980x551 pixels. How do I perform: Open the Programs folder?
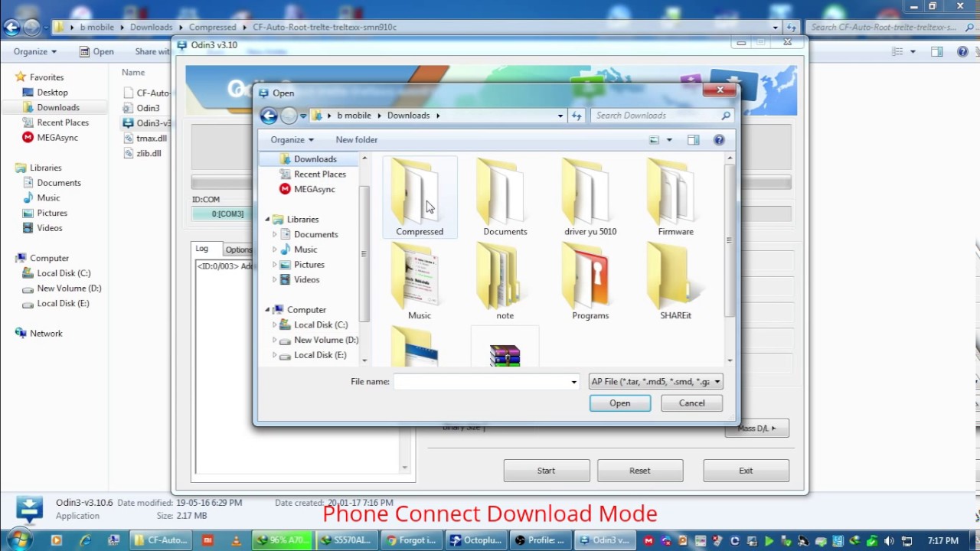coord(590,282)
